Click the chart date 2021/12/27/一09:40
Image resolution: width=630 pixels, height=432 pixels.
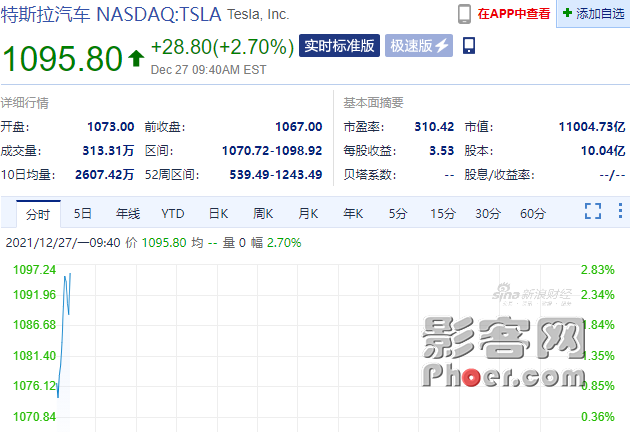pos(63,243)
